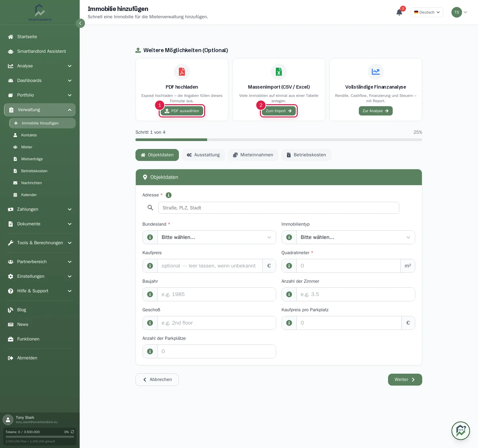Click the Bundesland info icon

point(150,237)
